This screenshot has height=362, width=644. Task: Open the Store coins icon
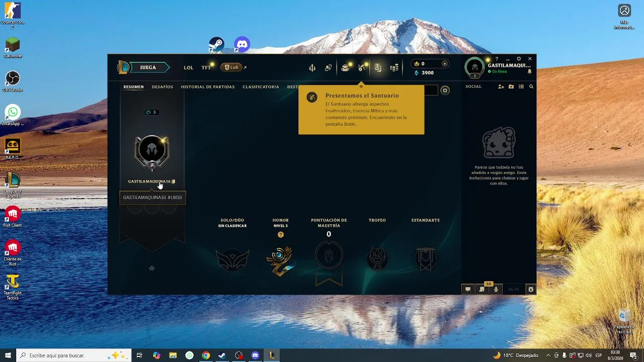coord(394,68)
